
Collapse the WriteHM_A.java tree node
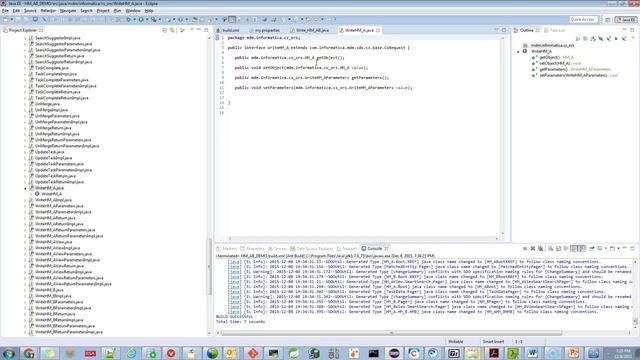(x=25, y=188)
